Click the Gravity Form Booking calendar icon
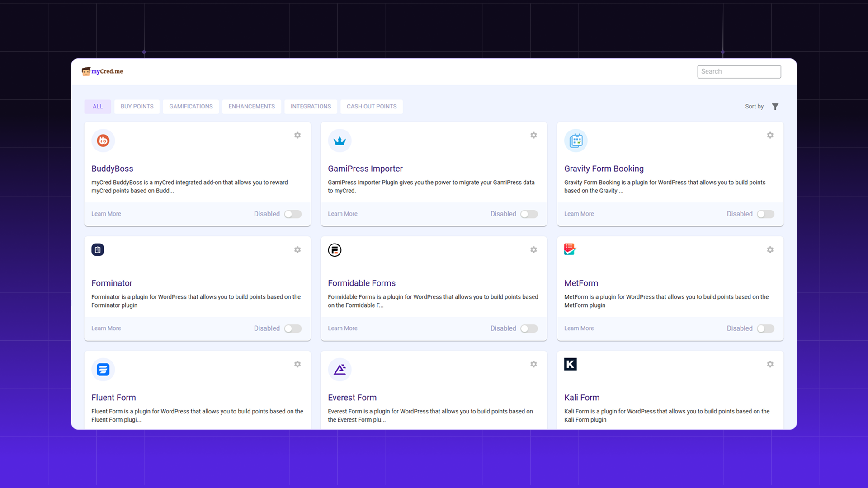The image size is (868, 488). coord(576,141)
